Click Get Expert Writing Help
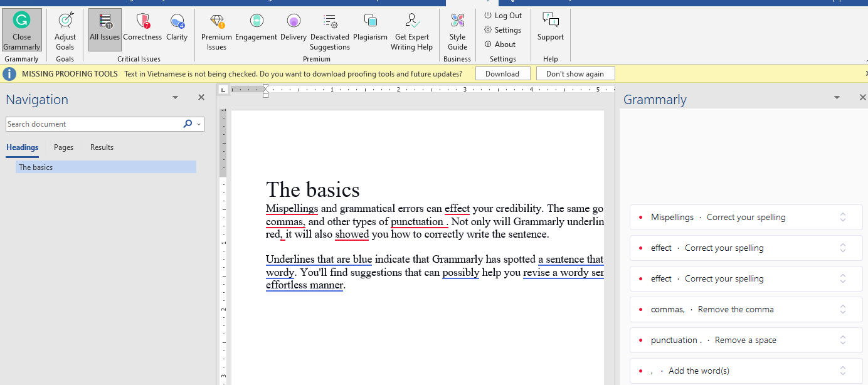 [411, 31]
